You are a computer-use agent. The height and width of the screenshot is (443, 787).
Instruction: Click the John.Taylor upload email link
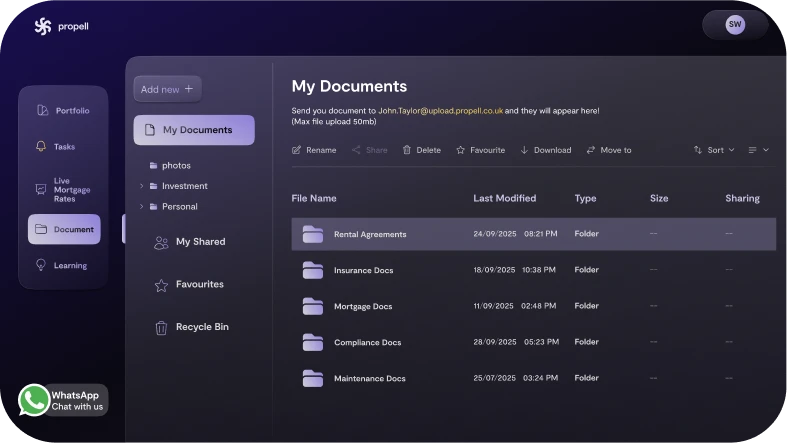(x=440, y=110)
